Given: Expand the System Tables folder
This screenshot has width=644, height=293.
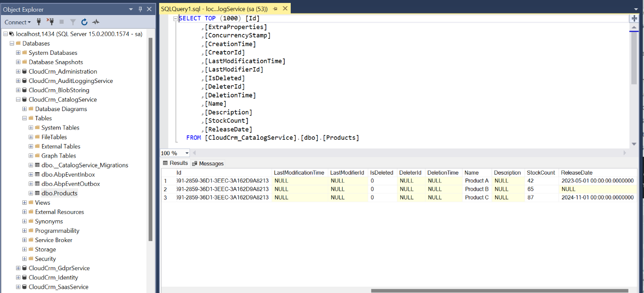Looking at the screenshot, I should click(x=30, y=127).
